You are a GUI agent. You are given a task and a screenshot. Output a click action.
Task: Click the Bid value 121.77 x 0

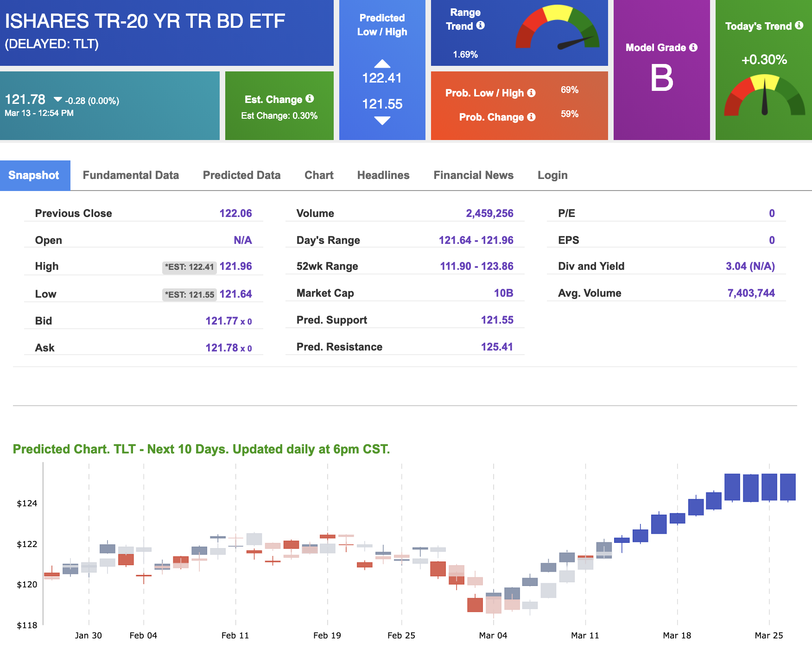click(228, 321)
